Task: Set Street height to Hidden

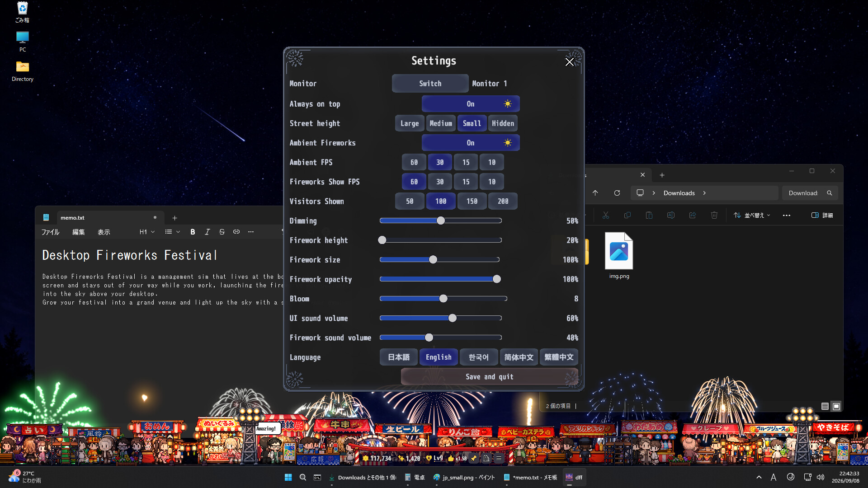Action: tap(503, 123)
